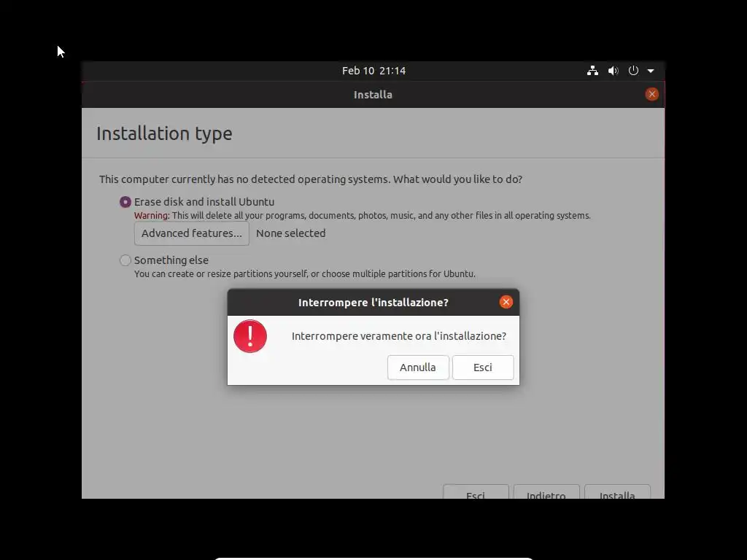This screenshot has height=560, width=747.
Task: Click the 'Installation type' heading
Action: (x=164, y=133)
